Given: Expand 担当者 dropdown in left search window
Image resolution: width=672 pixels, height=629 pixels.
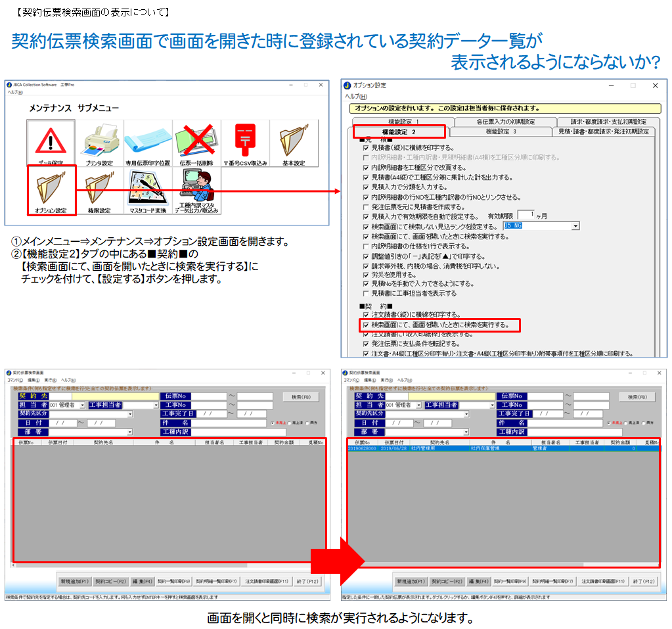Looking at the screenshot, I should click(84, 406).
